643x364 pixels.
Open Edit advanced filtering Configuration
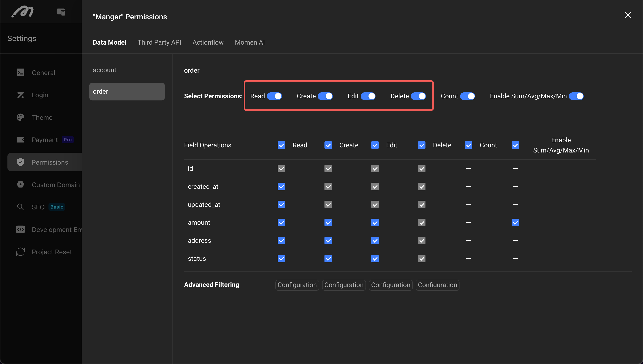tap(391, 285)
